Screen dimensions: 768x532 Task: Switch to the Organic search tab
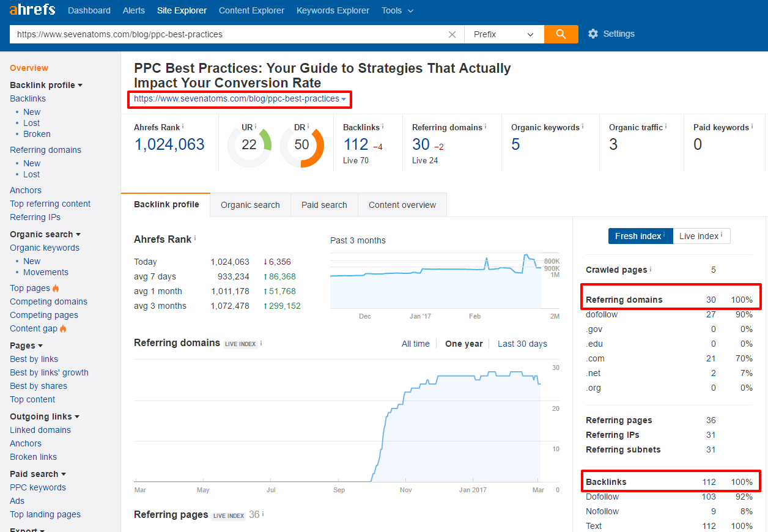(x=250, y=205)
